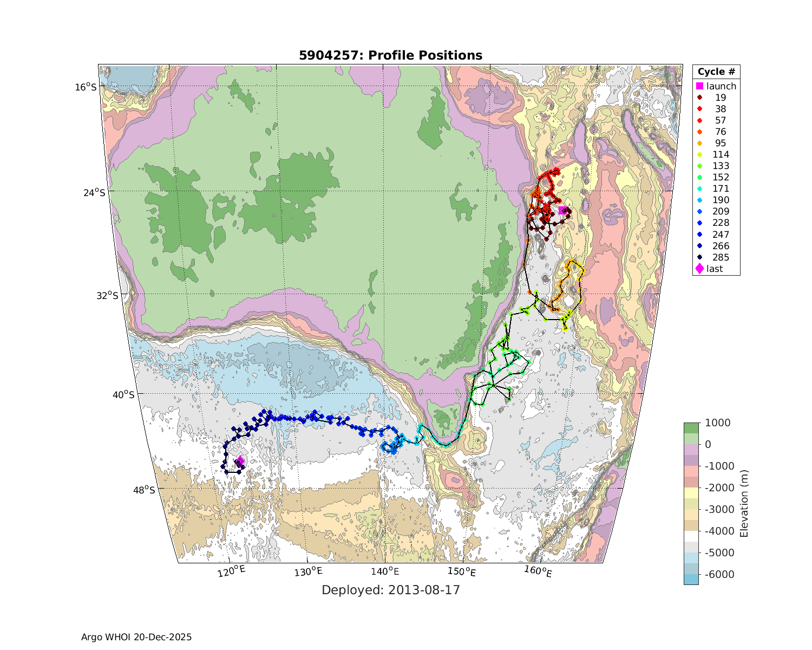Viewport: 812px width, 650px height.
Task: Click the "Deployed: 2013-08-17" label
Action: 390,590
